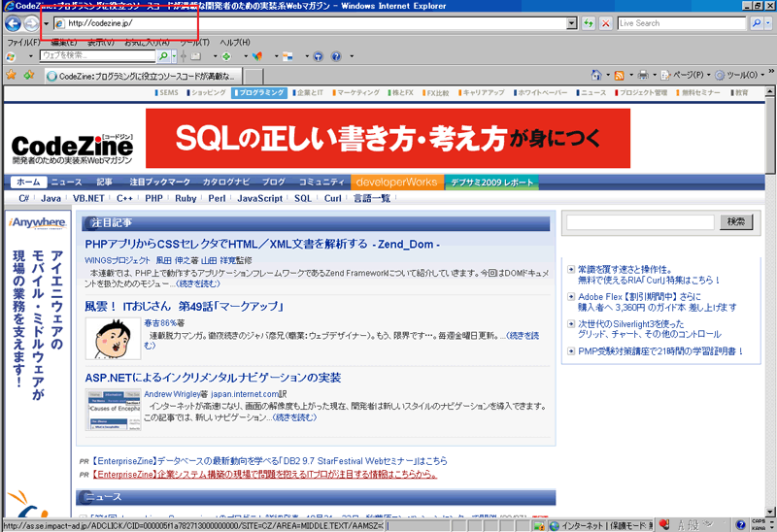Viewport: 777px width, 532px height.
Task: Click the プログラミング category tab at top
Action: [x=259, y=92]
